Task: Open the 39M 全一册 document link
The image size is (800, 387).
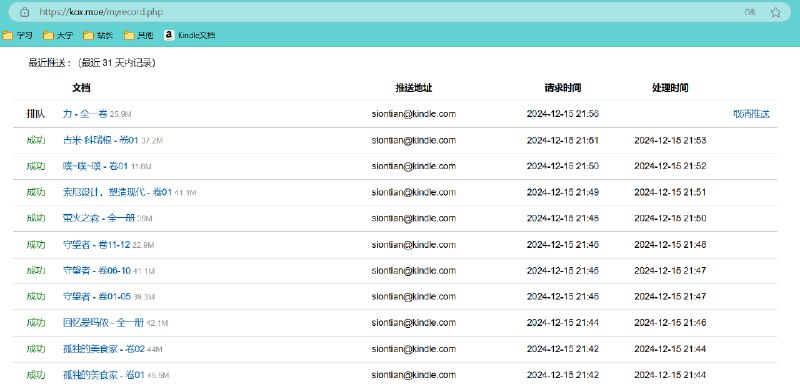Action: [98, 218]
